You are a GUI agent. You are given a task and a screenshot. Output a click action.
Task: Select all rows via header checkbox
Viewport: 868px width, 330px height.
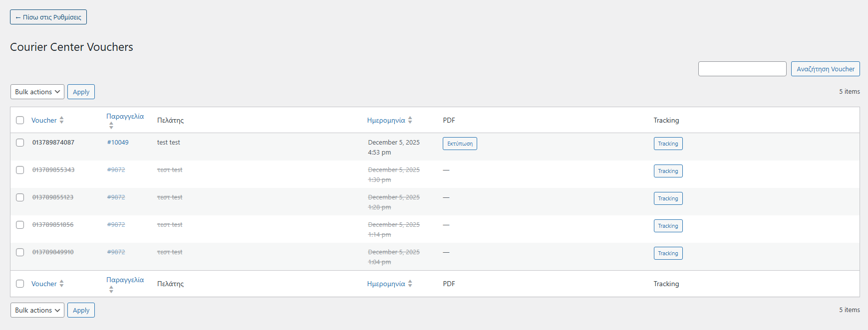click(x=20, y=120)
